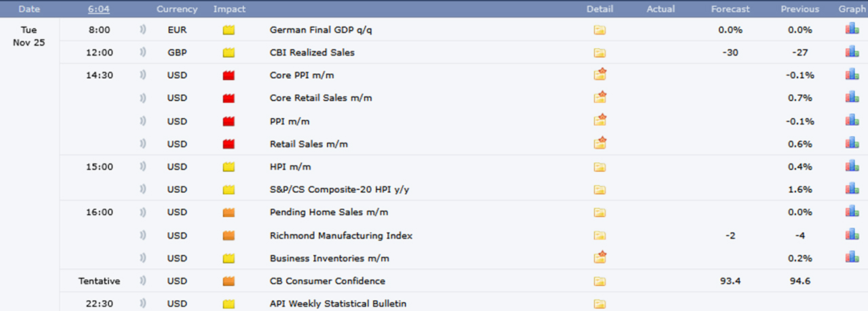The width and height of the screenshot is (868, 311).
Task: Click red impact icon for PPI m/m
Action: point(229,122)
